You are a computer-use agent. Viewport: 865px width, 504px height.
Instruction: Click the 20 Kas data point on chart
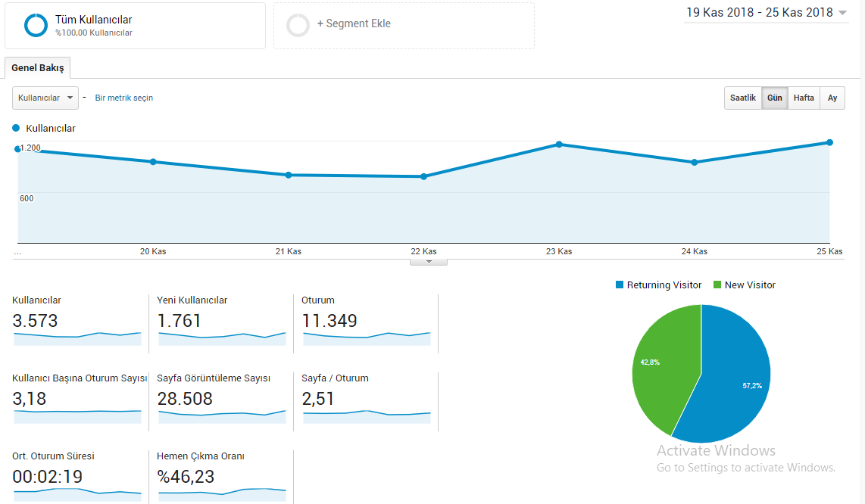(x=153, y=161)
